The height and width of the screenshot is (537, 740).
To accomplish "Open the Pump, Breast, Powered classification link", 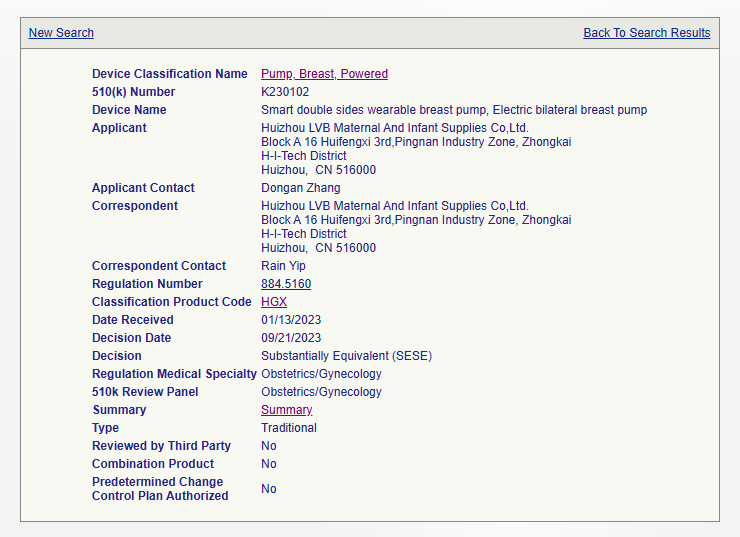I will 324,74.
